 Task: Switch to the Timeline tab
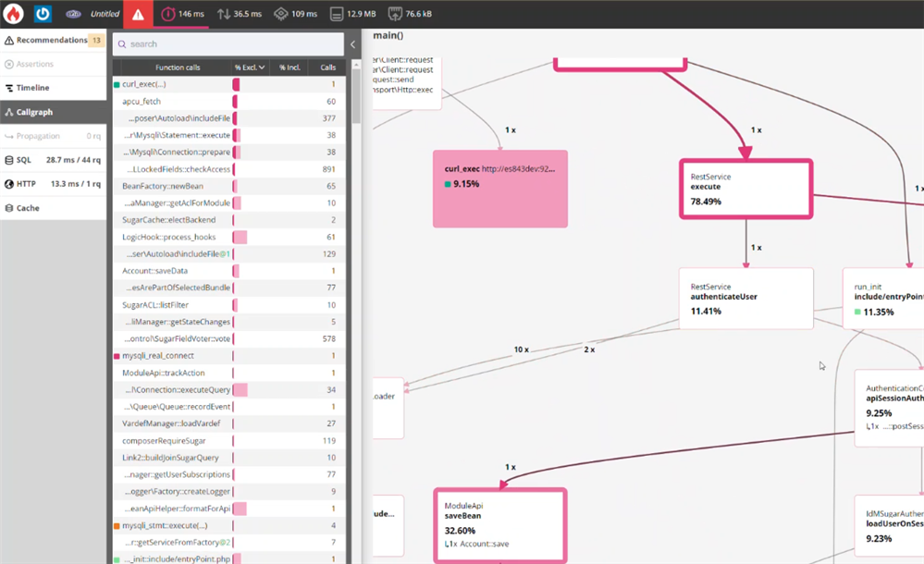tap(33, 88)
